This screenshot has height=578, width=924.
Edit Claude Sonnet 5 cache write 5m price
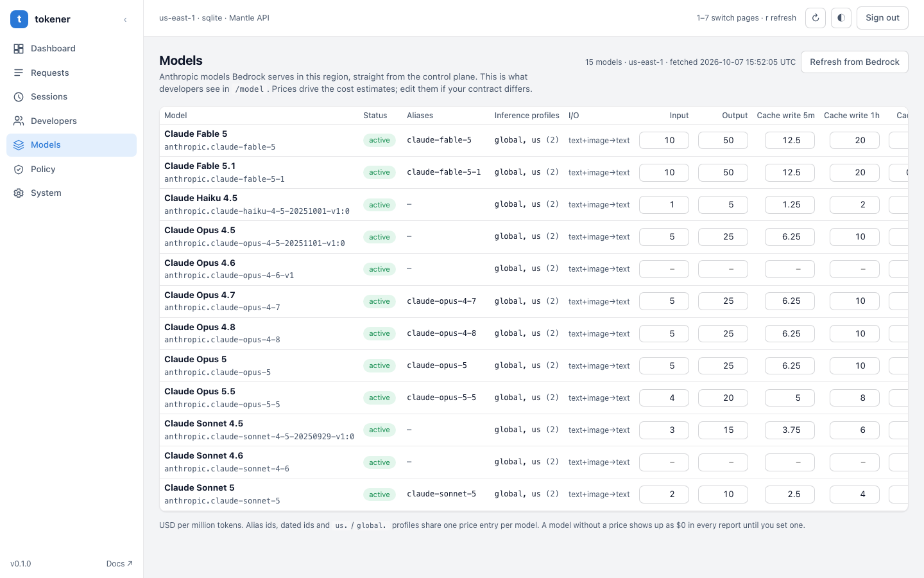(x=790, y=495)
